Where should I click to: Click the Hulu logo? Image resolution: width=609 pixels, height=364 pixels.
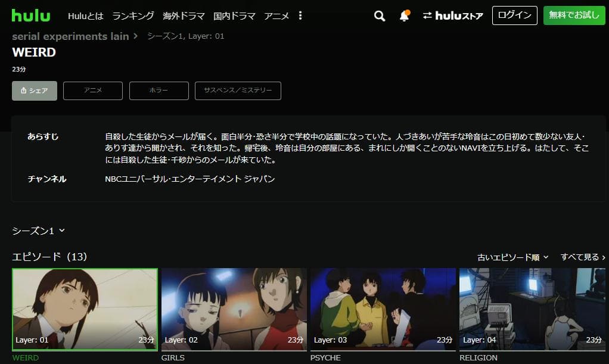[x=31, y=15]
